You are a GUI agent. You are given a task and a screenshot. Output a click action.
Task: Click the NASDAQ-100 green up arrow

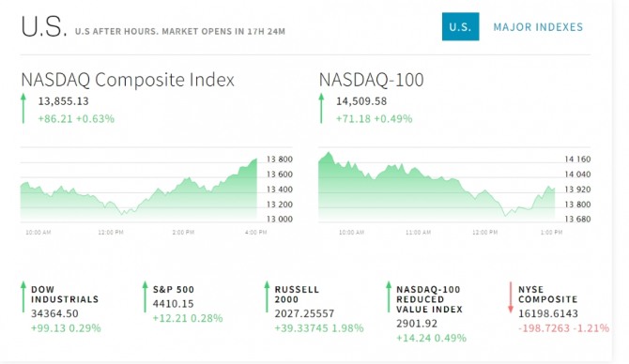(321, 108)
